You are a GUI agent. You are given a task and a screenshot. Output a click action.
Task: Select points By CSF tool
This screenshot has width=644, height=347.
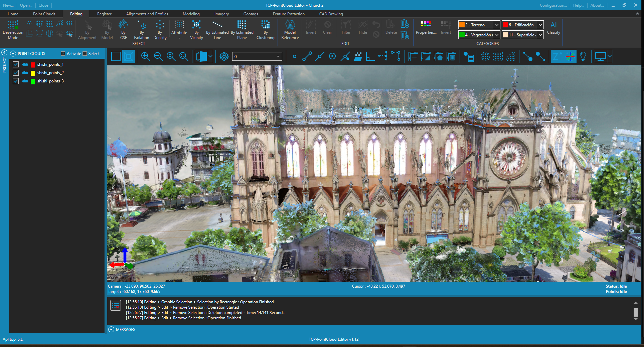(x=123, y=29)
